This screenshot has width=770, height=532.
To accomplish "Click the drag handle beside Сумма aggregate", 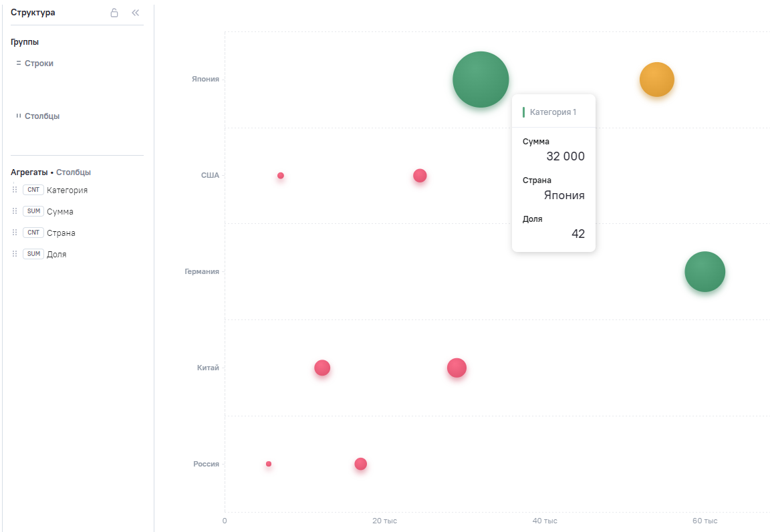I will pos(15,211).
